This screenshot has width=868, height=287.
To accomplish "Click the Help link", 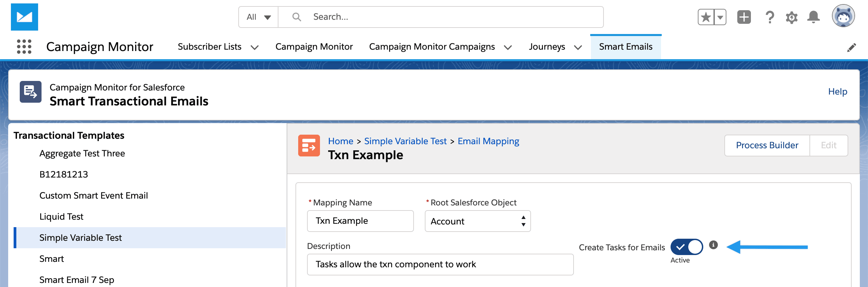I will (x=837, y=91).
